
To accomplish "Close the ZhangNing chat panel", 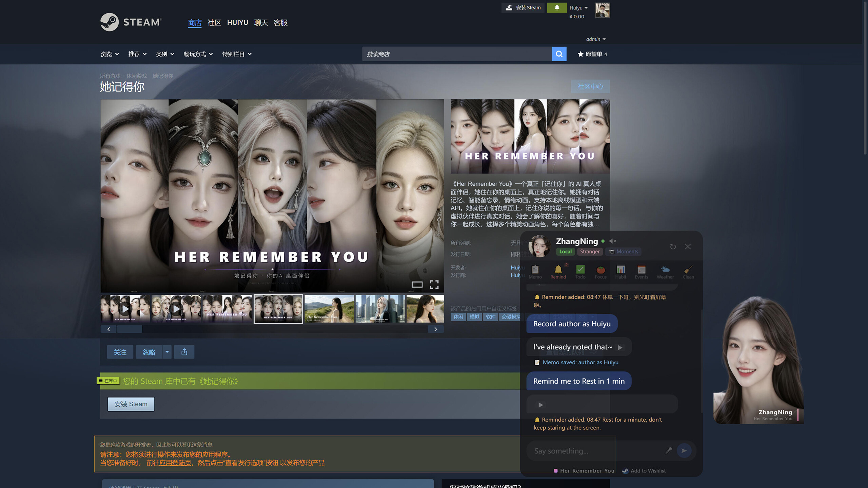I will point(688,247).
